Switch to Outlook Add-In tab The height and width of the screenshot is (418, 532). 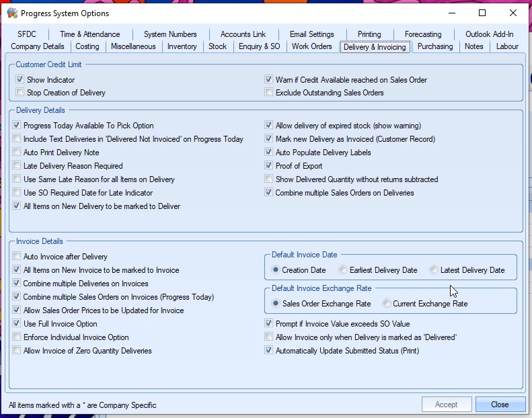click(x=489, y=34)
